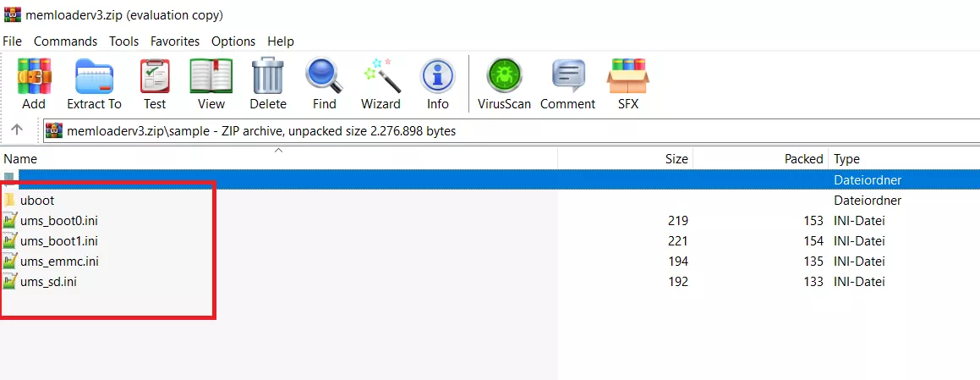Click the Add archive toolbar icon
Viewport: 980px width, 380px height.
coord(34,84)
